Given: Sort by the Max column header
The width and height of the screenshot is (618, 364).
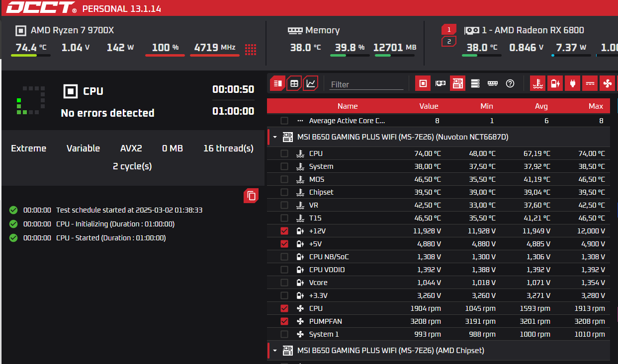Looking at the screenshot, I should click(x=596, y=106).
